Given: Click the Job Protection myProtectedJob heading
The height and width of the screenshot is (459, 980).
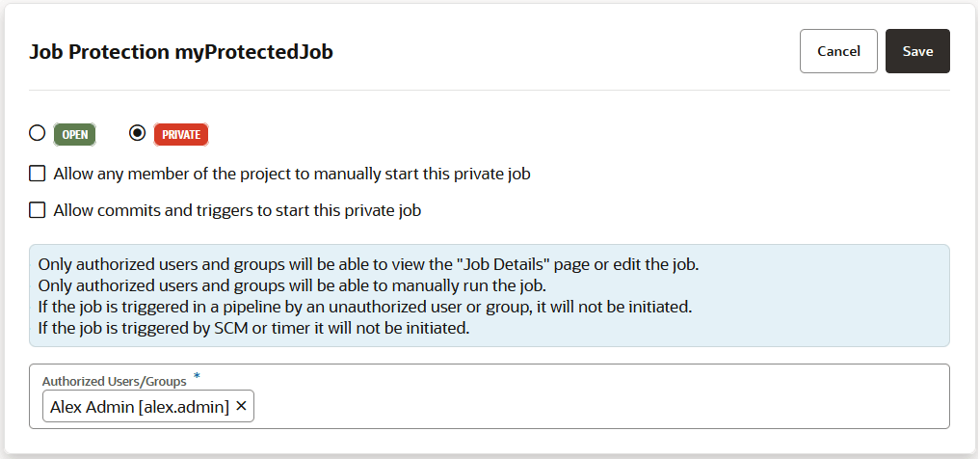Looking at the screenshot, I should [181, 52].
